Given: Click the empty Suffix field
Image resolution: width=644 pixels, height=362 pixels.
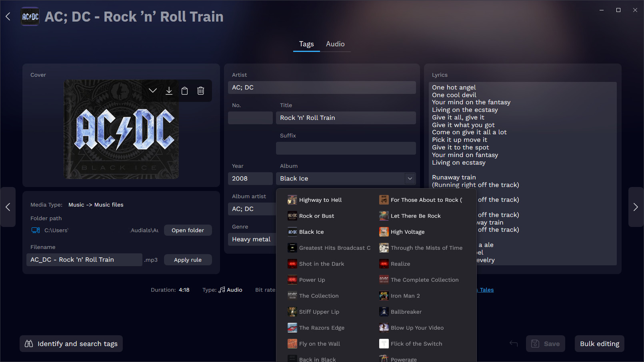Looking at the screenshot, I should coord(346,148).
